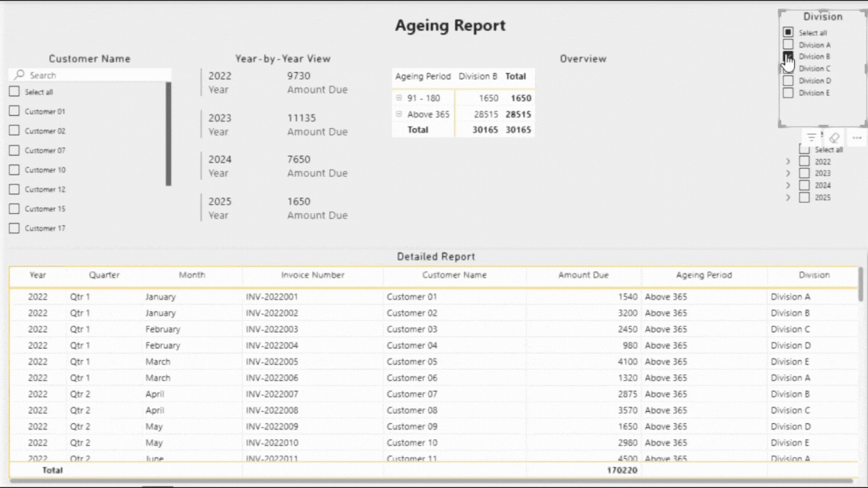Image resolution: width=868 pixels, height=488 pixels.
Task: Check the 2023 year checkbox
Action: (x=803, y=172)
